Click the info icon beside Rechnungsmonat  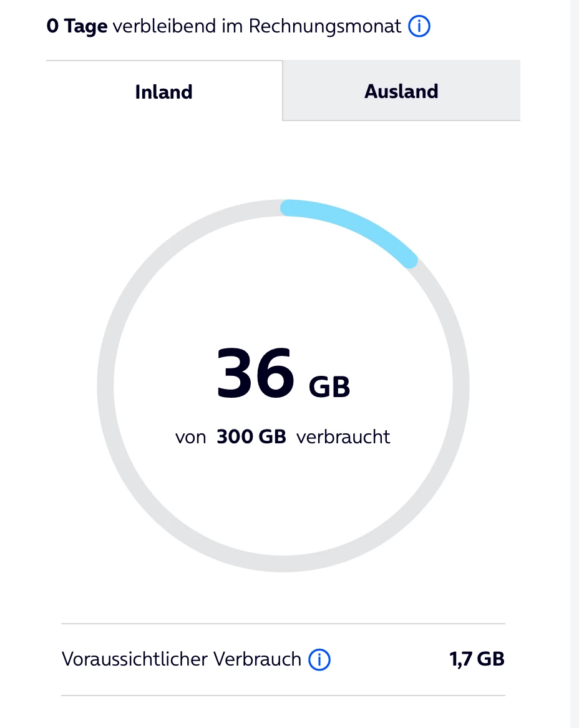point(419,27)
